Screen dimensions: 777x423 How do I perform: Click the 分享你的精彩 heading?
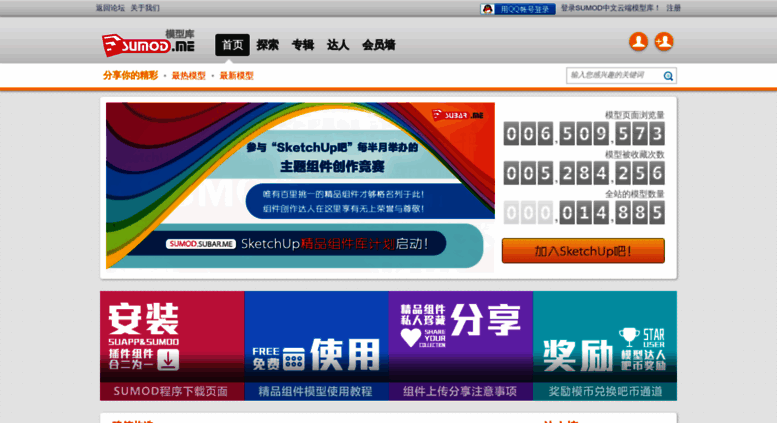coord(130,75)
